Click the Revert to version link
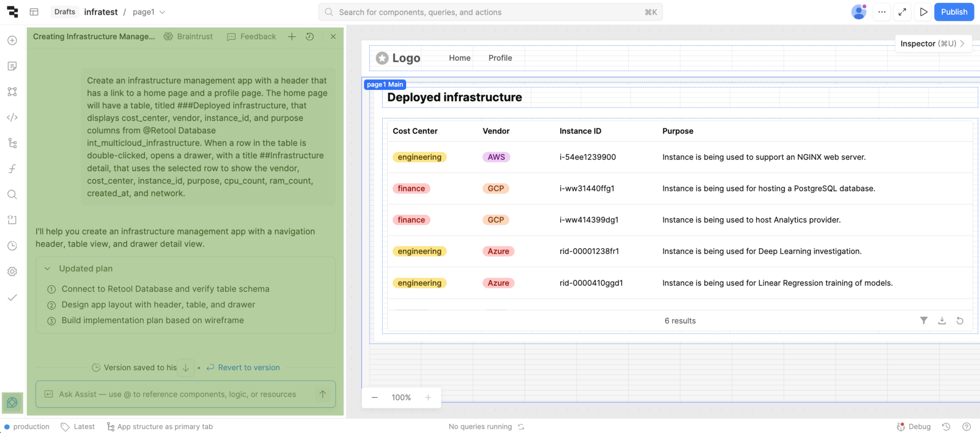Image resolution: width=980 pixels, height=433 pixels. click(248, 368)
